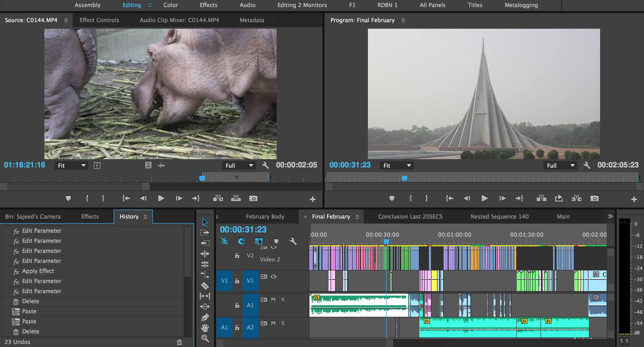The image size is (644, 347).
Task: Open Program monitor zoom Fit dropdown
Action: point(397,165)
